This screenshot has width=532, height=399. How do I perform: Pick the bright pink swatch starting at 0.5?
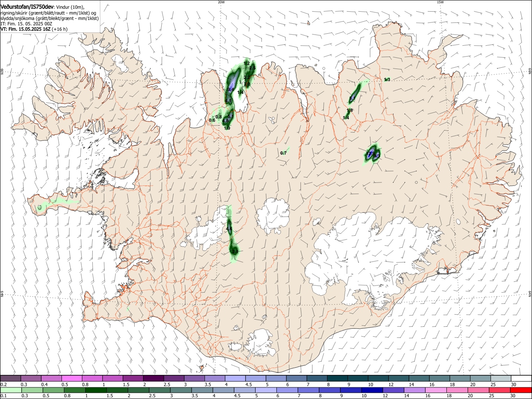72,379
